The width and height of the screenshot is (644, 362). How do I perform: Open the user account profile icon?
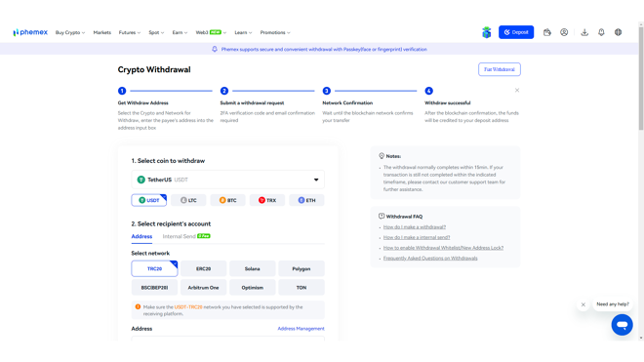pos(564,32)
